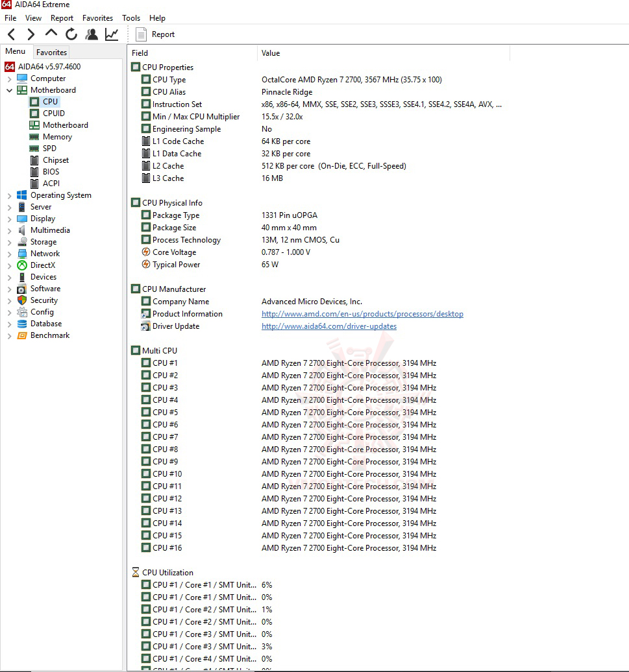This screenshot has height=672, width=629.
Task: Click the Display monitor icon
Action: point(22,219)
